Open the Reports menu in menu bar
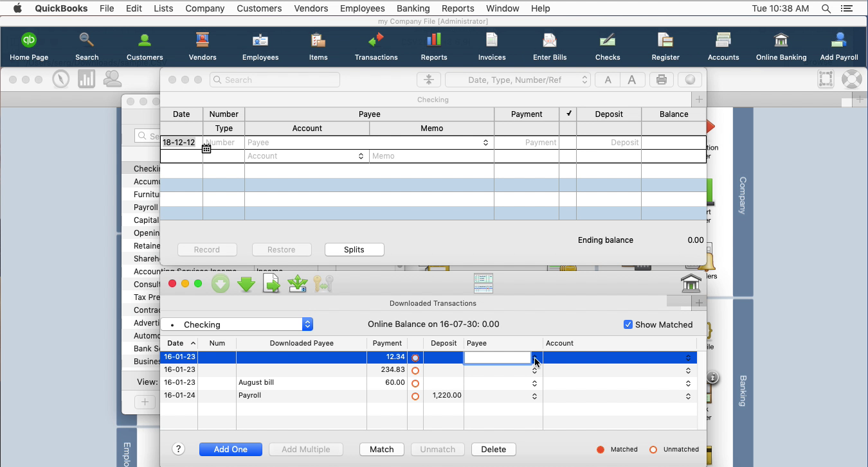The height and width of the screenshot is (467, 868). point(458,8)
